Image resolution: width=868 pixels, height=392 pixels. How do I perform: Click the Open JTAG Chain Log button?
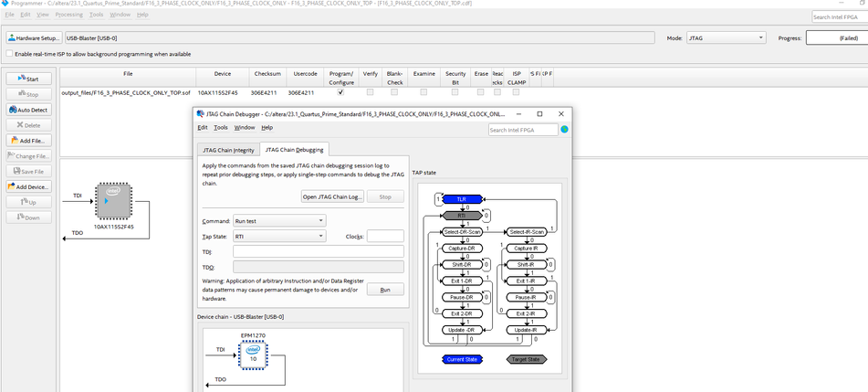pyautogui.click(x=332, y=196)
